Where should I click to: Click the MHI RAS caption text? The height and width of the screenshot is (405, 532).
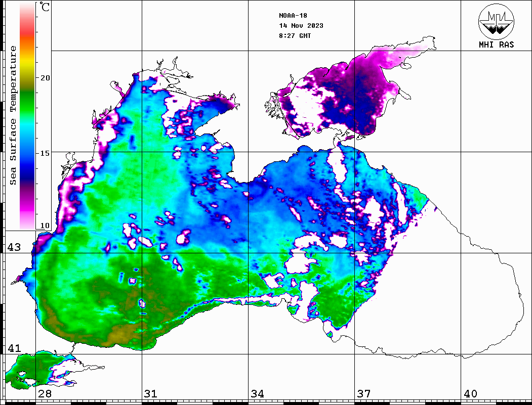point(497,44)
